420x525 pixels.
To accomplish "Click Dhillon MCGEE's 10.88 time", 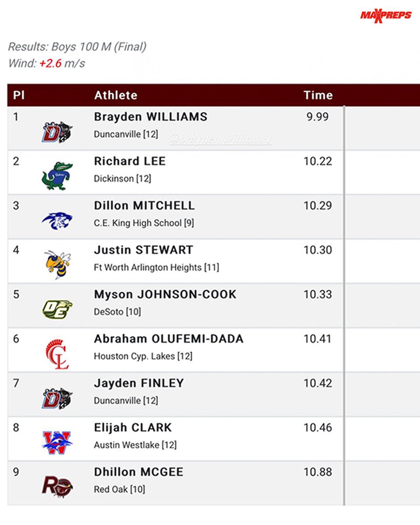I will 318,472.
